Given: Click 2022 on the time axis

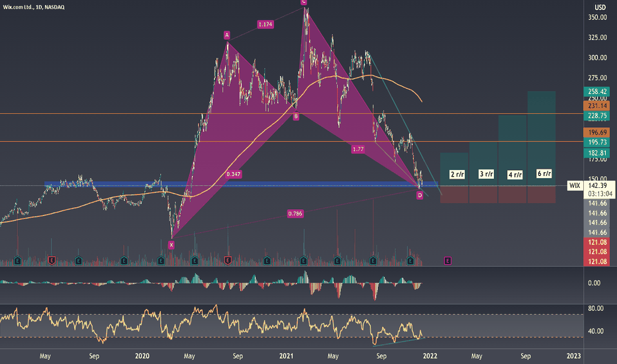Looking at the screenshot, I should point(430,356).
